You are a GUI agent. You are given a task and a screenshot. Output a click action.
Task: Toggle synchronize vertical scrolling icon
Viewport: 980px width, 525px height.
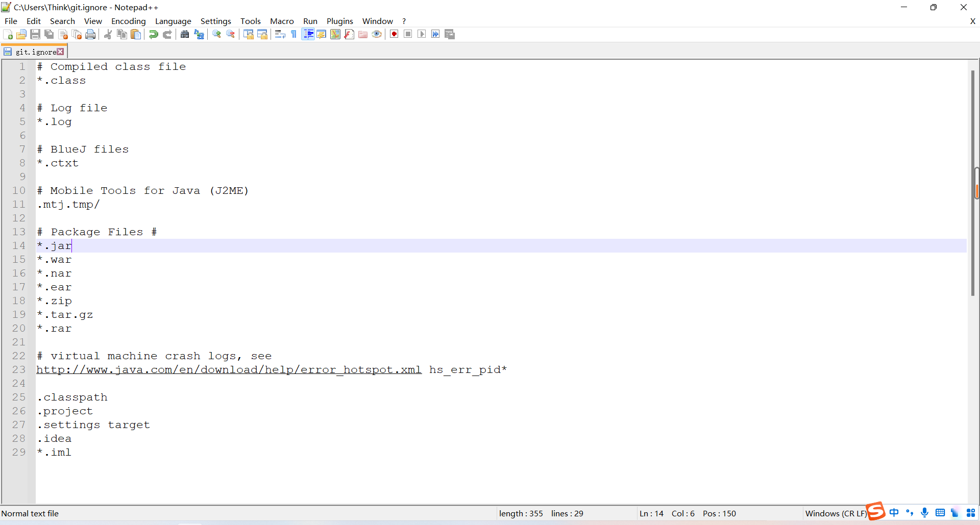pos(249,34)
